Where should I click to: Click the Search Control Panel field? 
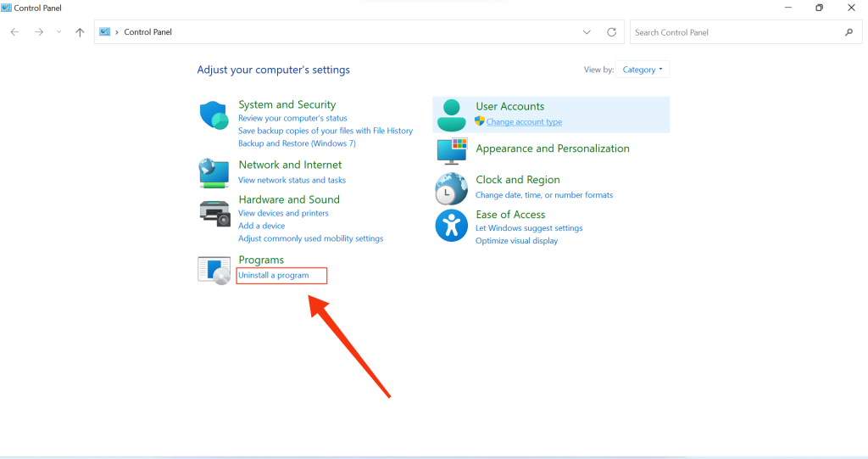point(746,32)
